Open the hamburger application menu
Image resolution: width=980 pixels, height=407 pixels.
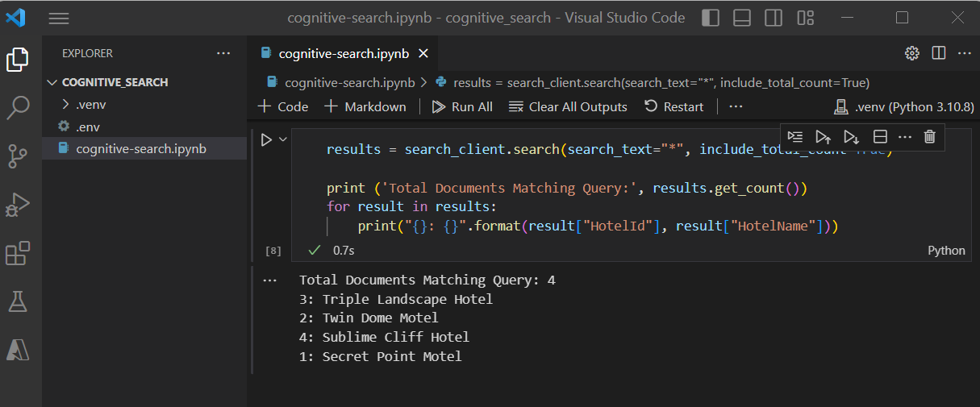coord(59,18)
